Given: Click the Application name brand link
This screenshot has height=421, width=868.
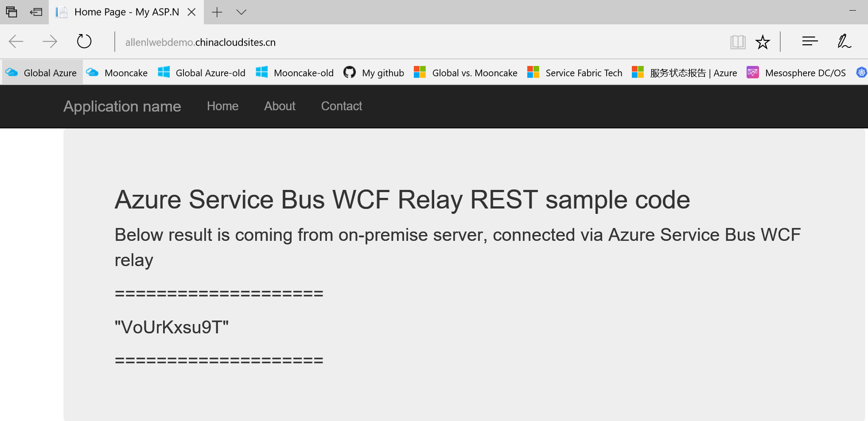Looking at the screenshot, I should point(122,106).
